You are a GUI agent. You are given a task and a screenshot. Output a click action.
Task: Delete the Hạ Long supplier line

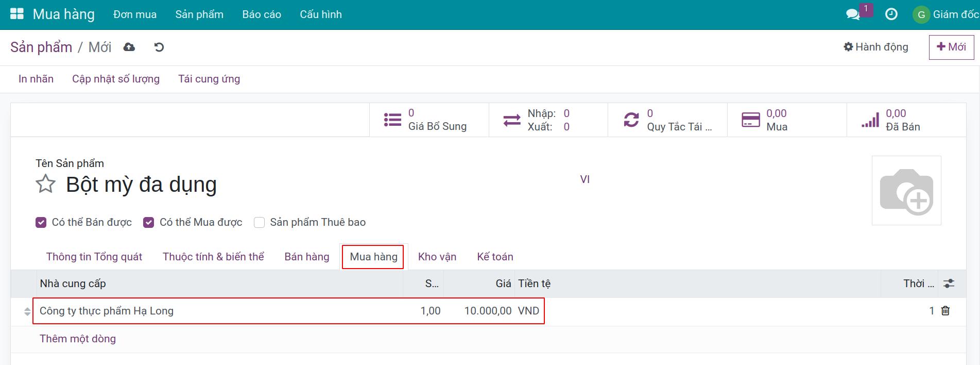[945, 311]
